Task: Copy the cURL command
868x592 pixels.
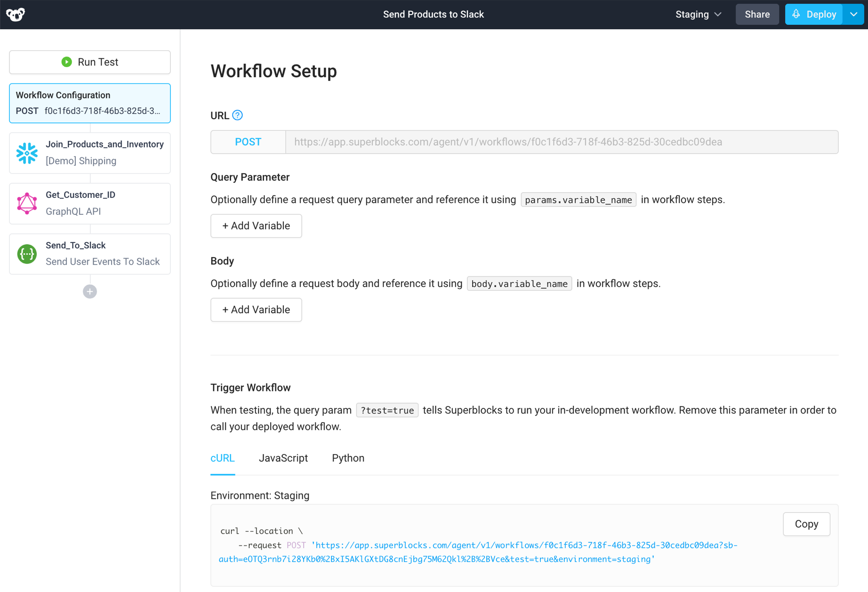Action: (x=806, y=524)
